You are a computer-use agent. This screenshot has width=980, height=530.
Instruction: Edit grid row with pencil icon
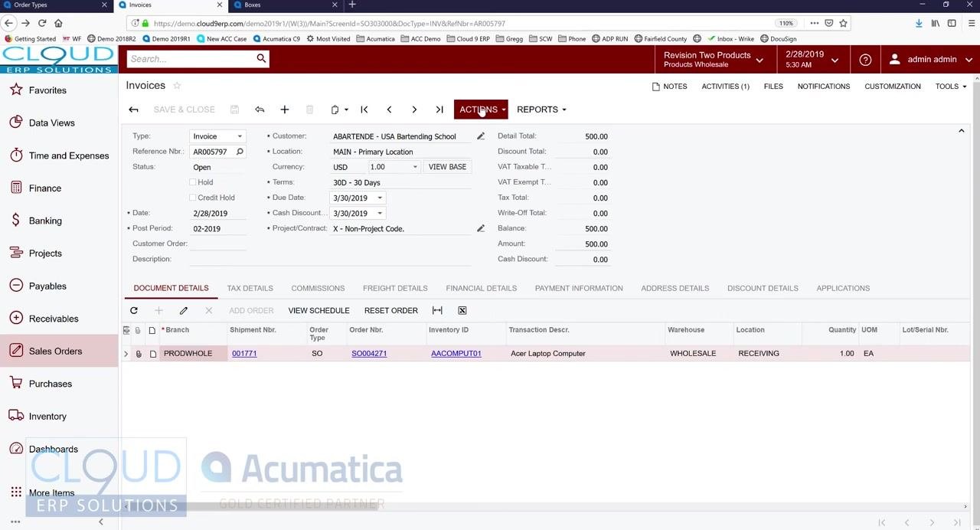point(184,310)
